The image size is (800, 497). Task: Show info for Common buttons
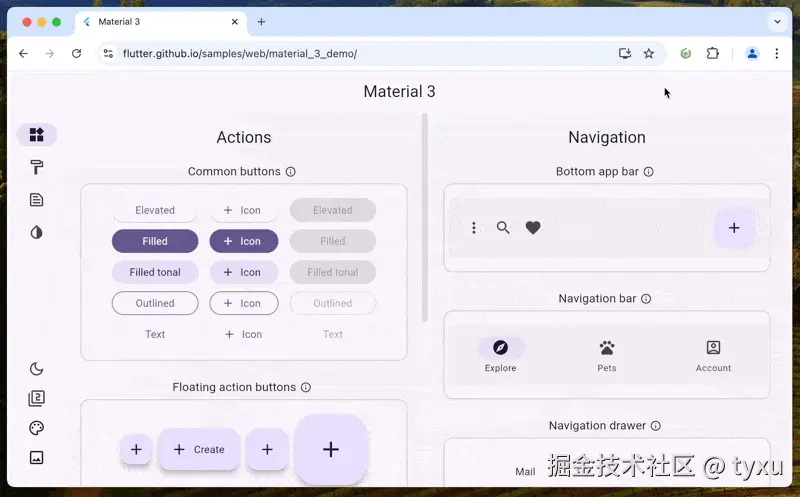pos(290,171)
